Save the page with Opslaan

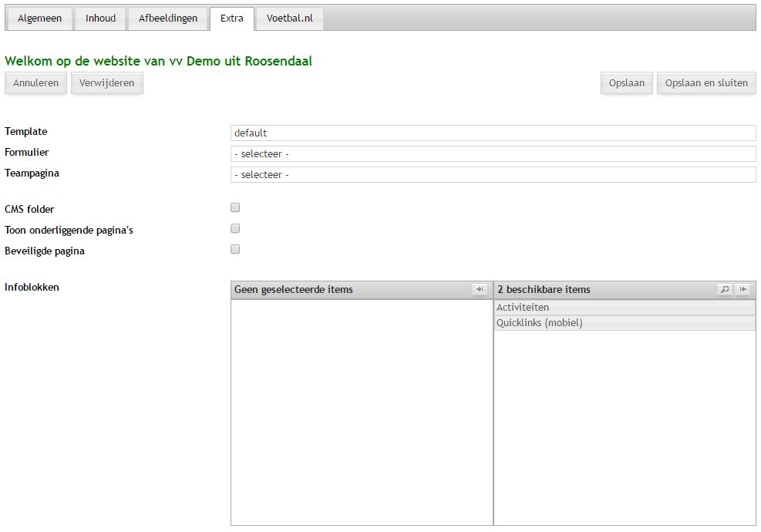[626, 83]
